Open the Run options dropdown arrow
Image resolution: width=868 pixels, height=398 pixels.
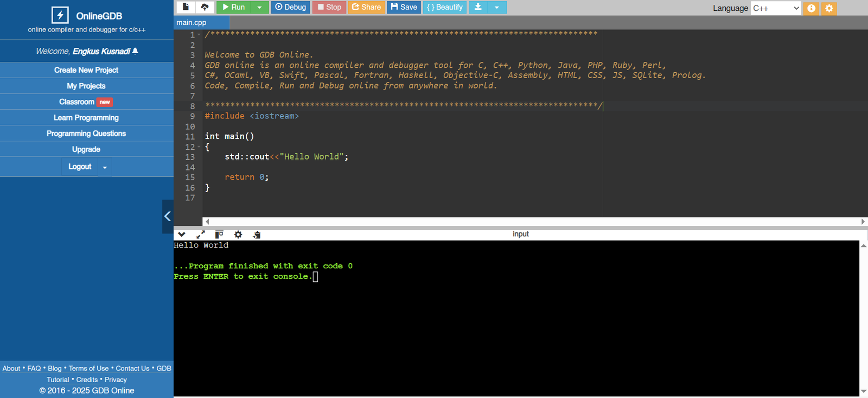[x=259, y=7]
